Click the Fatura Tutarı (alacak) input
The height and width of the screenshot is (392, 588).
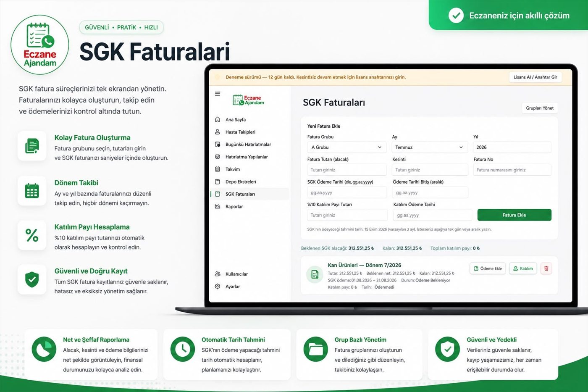[346, 170]
